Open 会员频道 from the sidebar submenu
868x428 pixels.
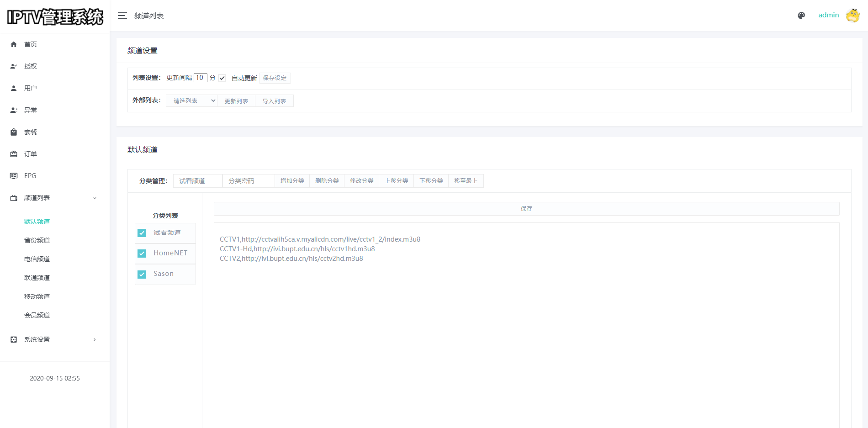pyautogui.click(x=37, y=315)
